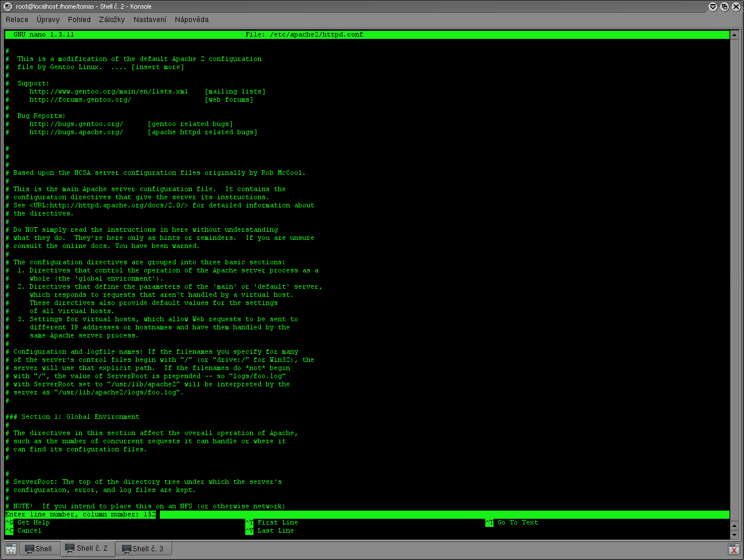Click the minimize arrow icon in title bar
744x560 pixels.
[713, 6]
